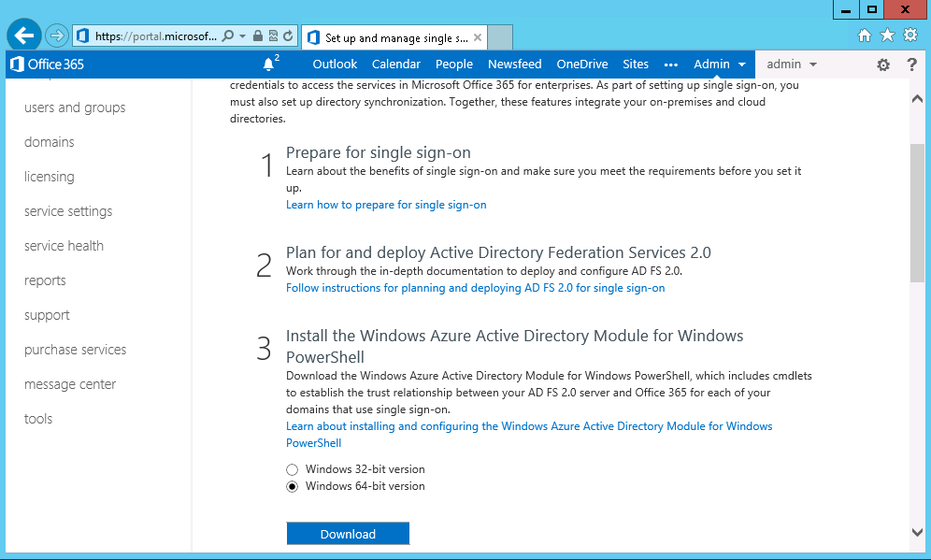Expand the Admin dropdown menu
The image size is (931, 560).
point(720,65)
